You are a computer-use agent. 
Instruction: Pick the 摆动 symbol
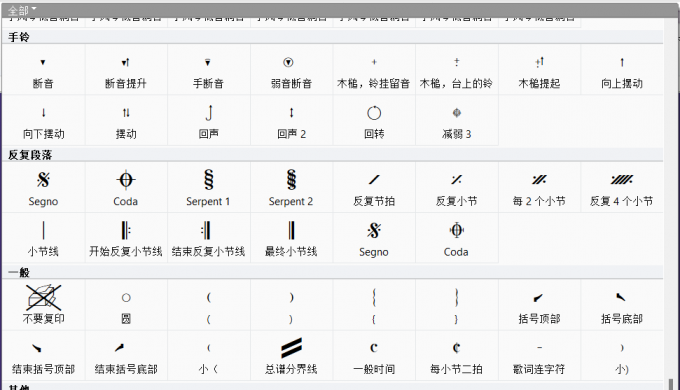tap(126, 121)
